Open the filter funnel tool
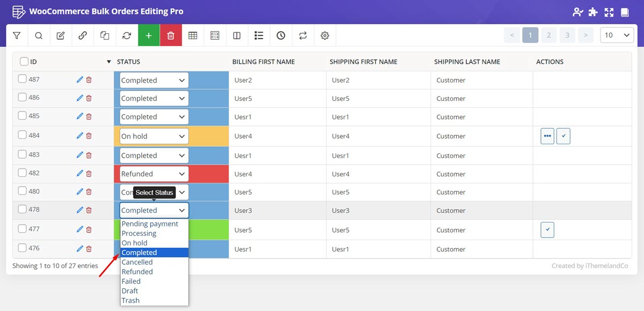The width and height of the screenshot is (644, 311). click(17, 35)
